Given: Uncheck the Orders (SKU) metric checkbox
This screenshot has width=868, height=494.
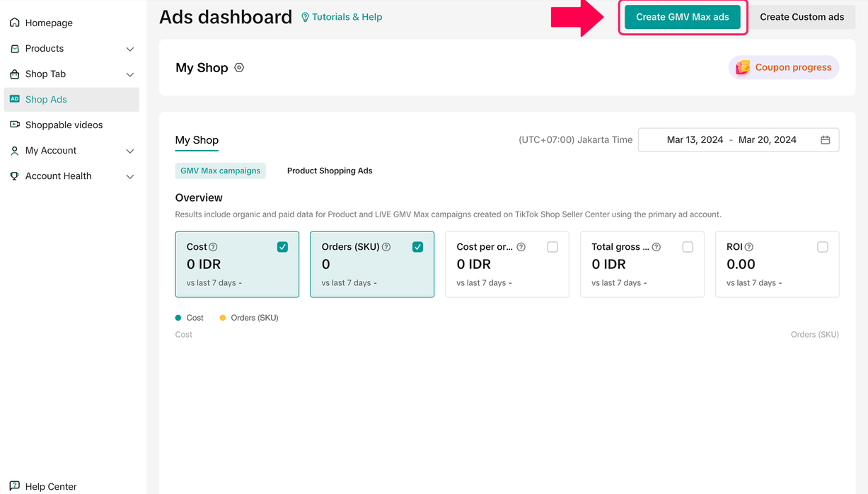Looking at the screenshot, I should pos(417,247).
